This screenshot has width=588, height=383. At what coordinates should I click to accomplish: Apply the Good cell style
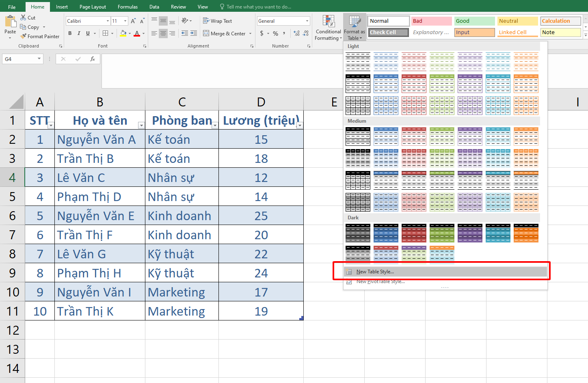click(474, 21)
